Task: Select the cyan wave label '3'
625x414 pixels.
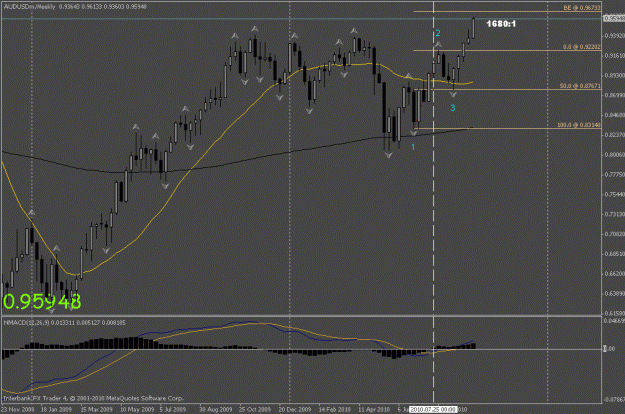Action: coord(452,108)
